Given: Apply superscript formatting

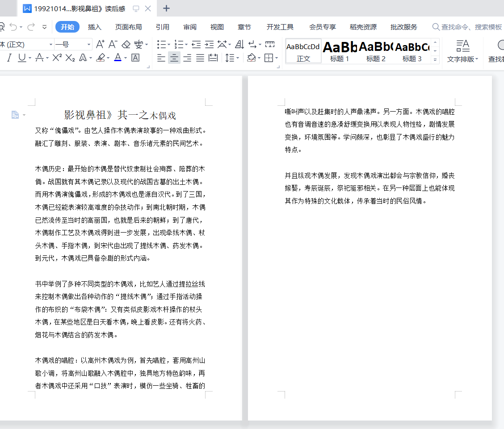Looking at the screenshot, I should [x=57, y=58].
